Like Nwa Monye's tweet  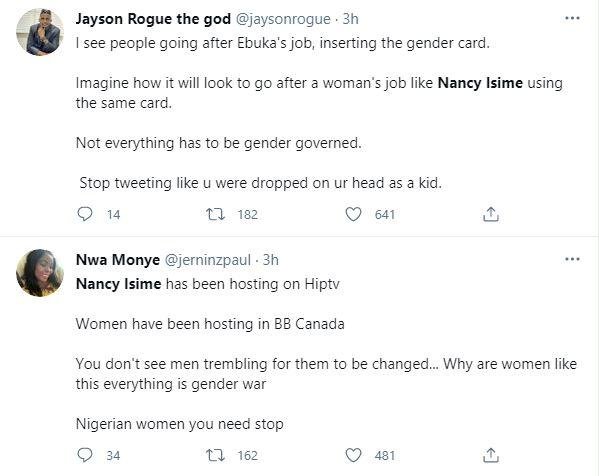tap(353, 455)
